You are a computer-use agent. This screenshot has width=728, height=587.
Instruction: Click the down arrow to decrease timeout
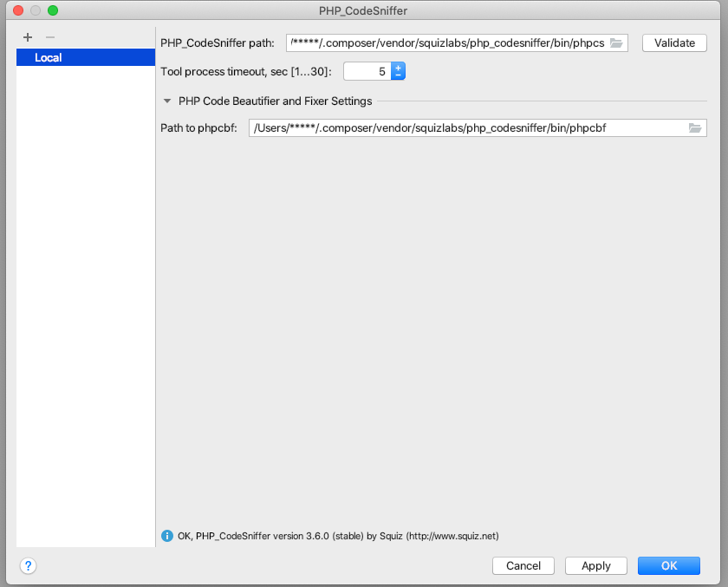pyautogui.click(x=398, y=75)
